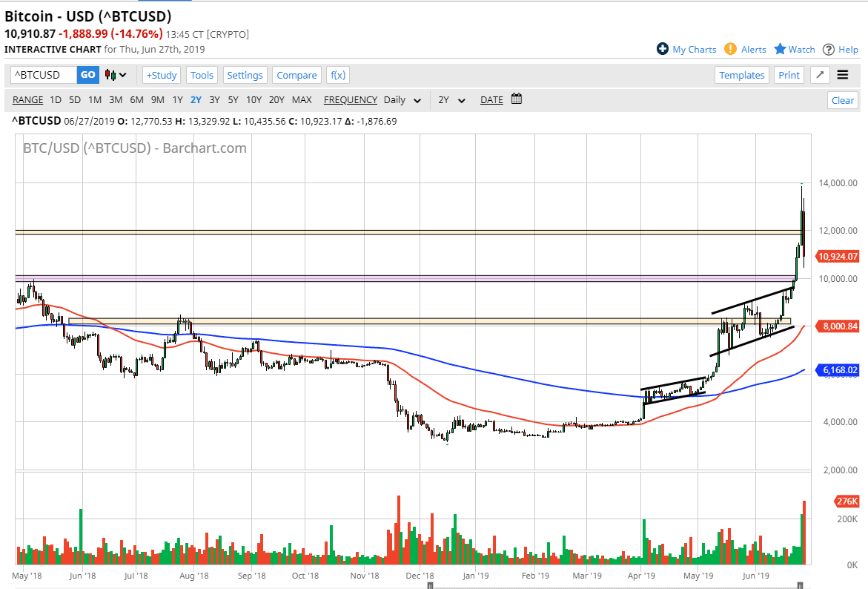Select the 1D range
This screenshot has height=589, width=868.
[x=56, y=99]
